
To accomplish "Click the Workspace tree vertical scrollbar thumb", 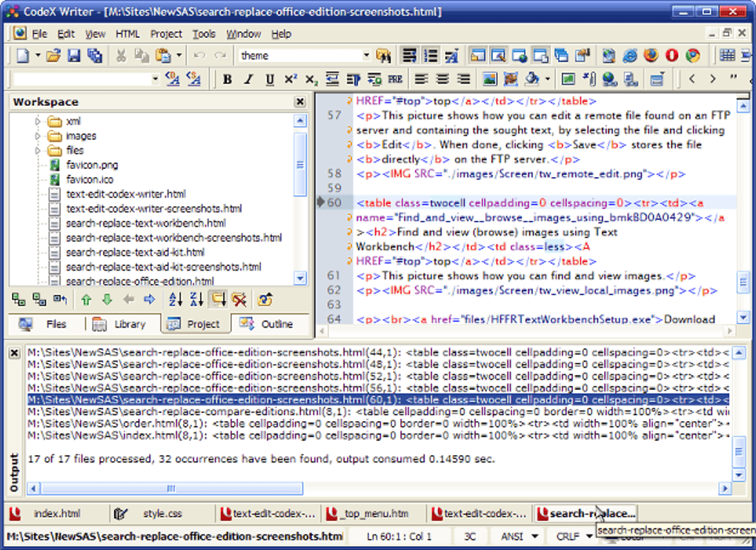I will click(x=300, y=165).
